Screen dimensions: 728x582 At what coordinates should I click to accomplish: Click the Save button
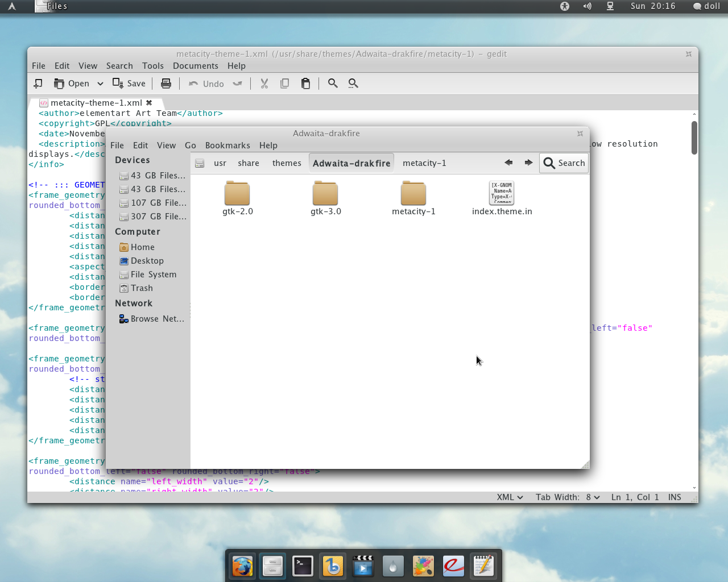click(129, 84)
